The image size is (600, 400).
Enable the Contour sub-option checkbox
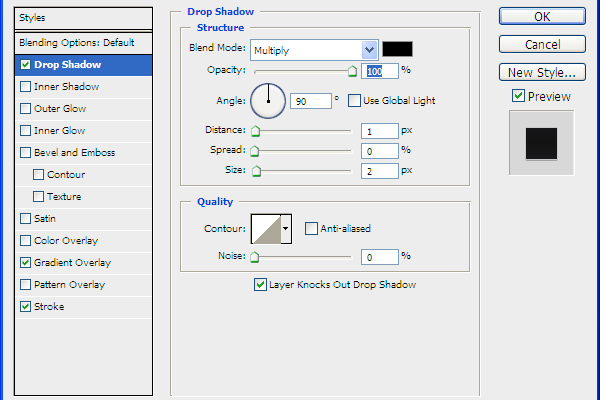pyautogui.click(x=38, y=175)
